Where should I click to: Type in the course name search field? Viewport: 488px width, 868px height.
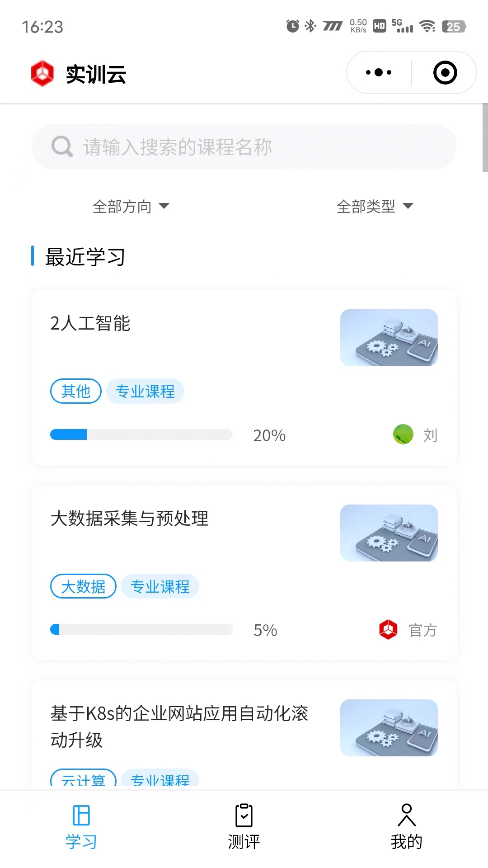[x=253, y=147]
